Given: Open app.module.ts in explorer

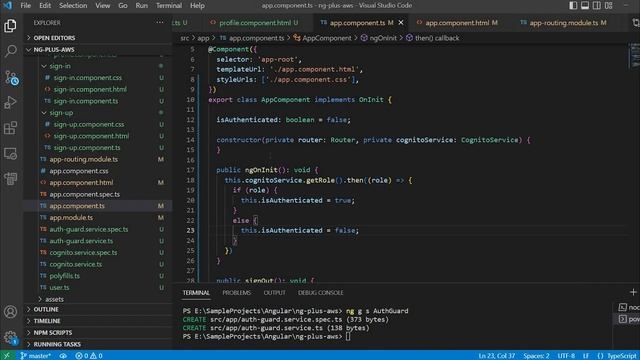Looking at the screenshot, I should click(98, 218).
